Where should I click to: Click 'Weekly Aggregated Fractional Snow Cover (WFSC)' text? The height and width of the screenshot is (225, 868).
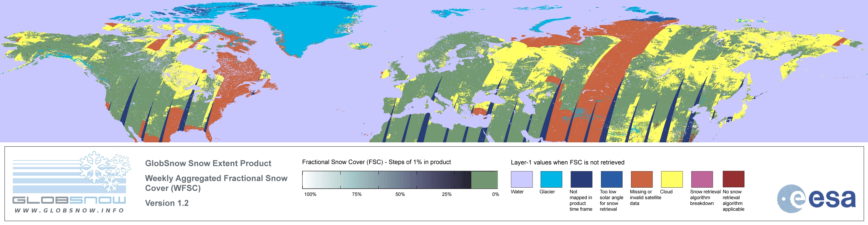(216, 183)
